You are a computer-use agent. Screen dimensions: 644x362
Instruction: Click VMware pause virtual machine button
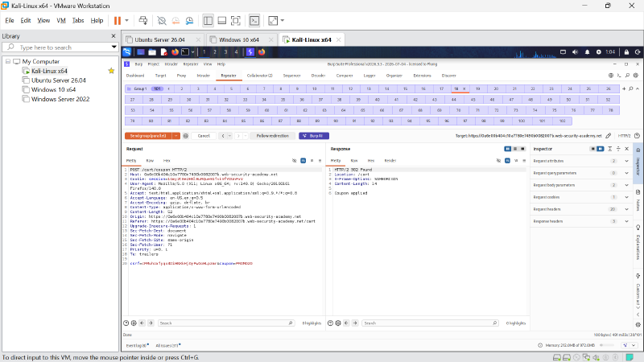point(118,21)
